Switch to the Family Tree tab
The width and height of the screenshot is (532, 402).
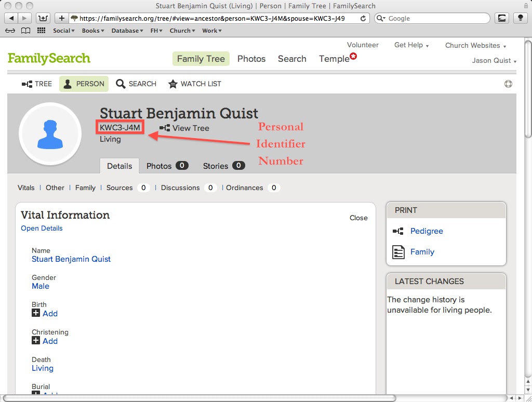[201, 59]
